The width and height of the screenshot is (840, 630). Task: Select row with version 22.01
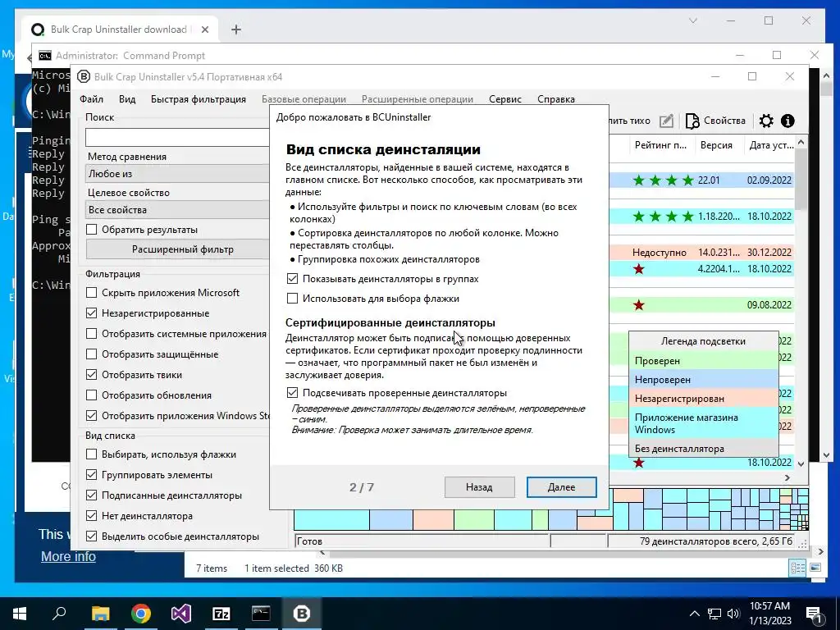point(702,180)
